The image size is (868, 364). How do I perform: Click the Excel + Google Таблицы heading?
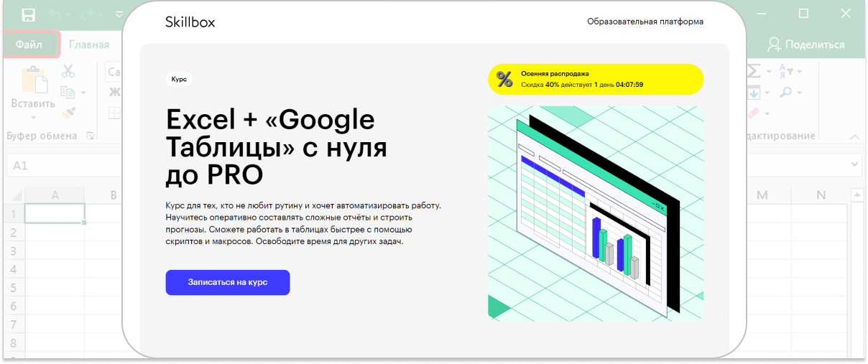(x=277, y=146)
